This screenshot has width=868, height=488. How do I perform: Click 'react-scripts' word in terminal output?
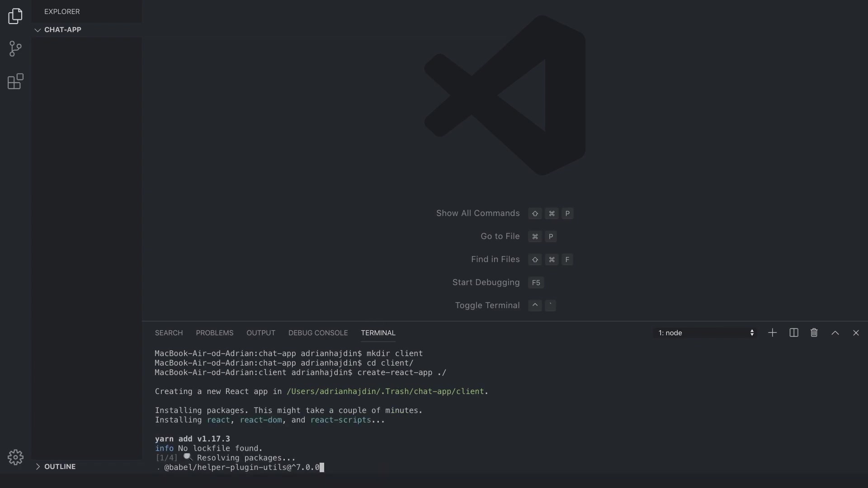tap(340, 420)
